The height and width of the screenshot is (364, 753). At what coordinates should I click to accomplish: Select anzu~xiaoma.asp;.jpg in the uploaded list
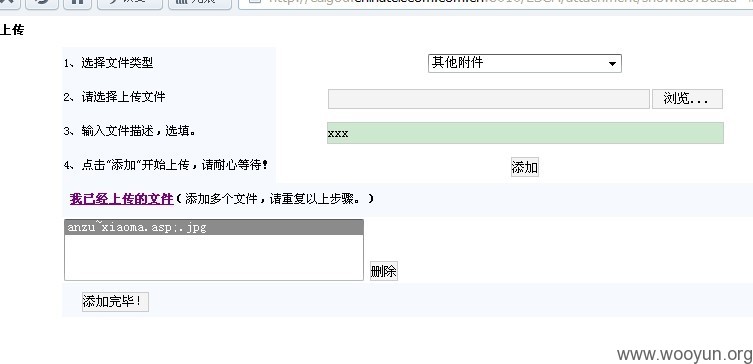[214, 228]
